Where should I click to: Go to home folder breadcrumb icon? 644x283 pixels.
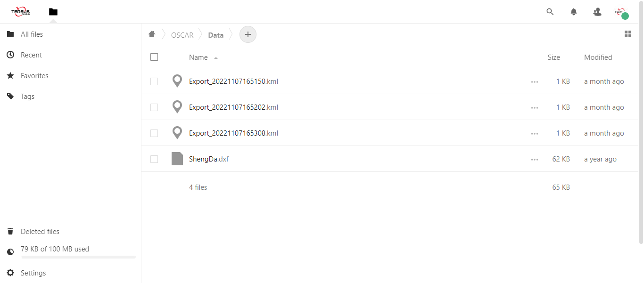pyautogui.click(x=152, y=34)
